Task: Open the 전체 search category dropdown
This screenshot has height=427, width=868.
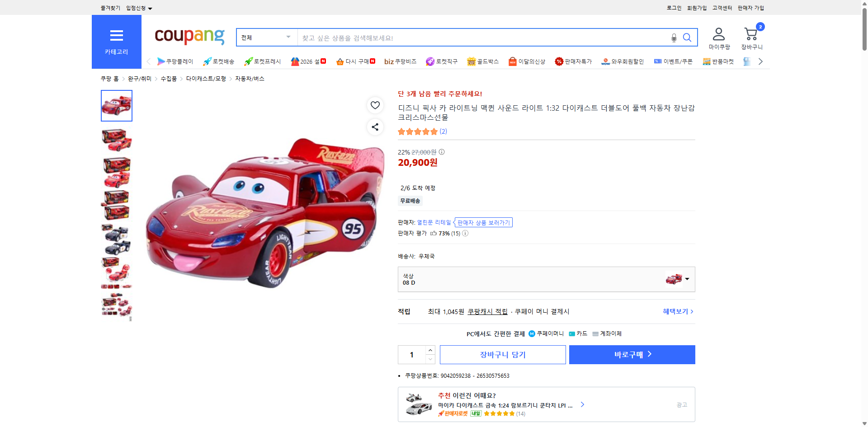Action: 266,38
